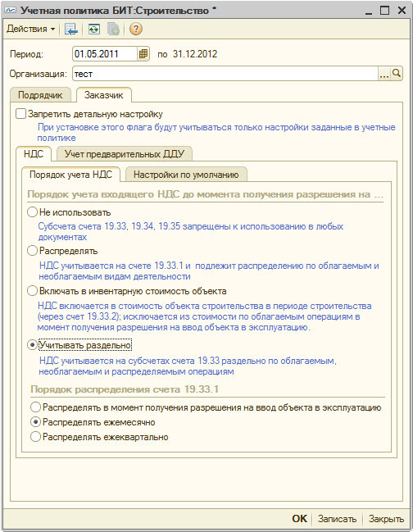The image size is (413, 532).
Task: Click the OK button
Action: pos(300,518)
